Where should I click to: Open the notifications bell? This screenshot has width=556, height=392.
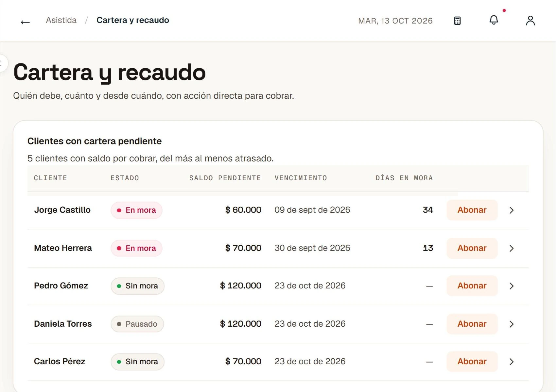(x=494, y=20)
